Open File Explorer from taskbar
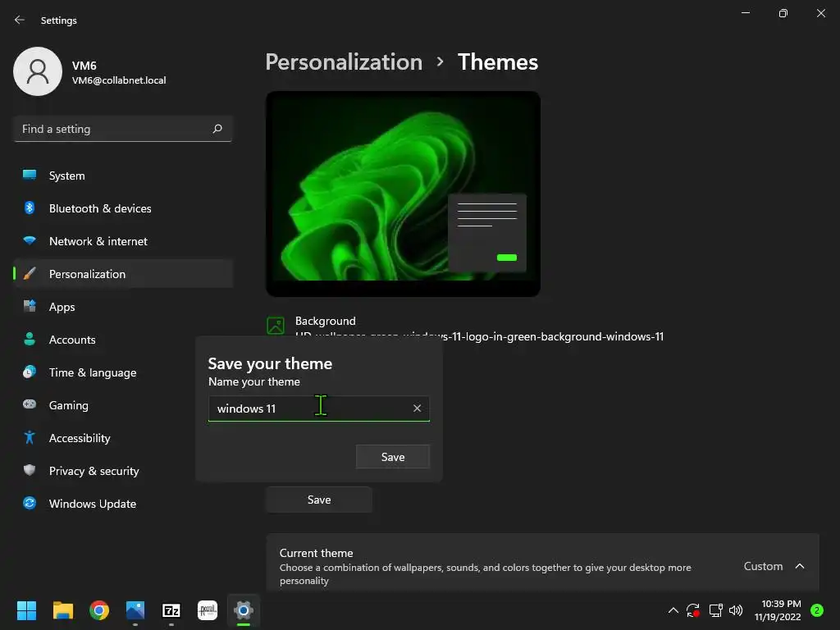The height and width of the screenshot is (630, 840). 62,610
